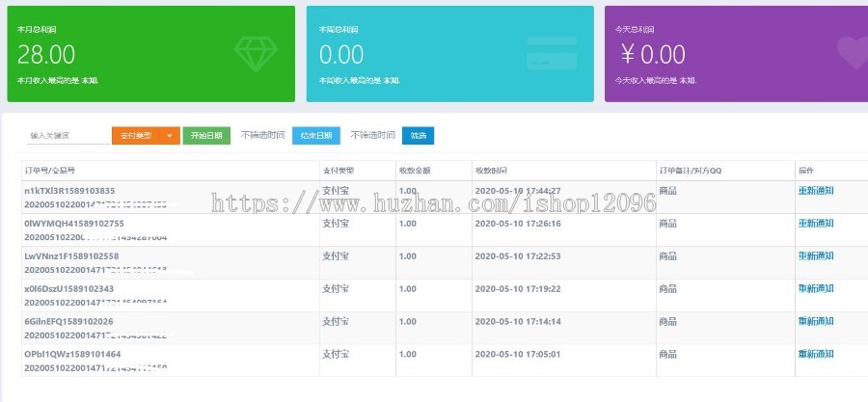This screenshot has width=868, height=402.
Task: Click 重新通知 for order n1kTXl3R1589103835
Action: pos(815,191)
